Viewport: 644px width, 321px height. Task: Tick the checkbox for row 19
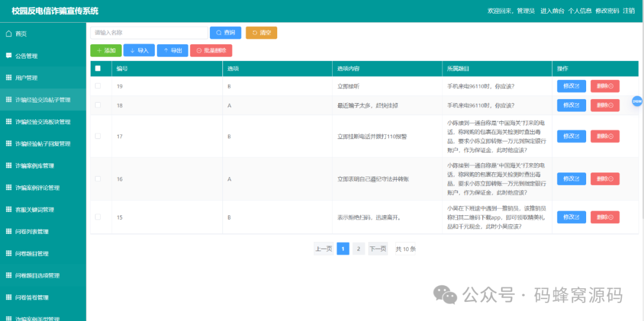point(98,86)
